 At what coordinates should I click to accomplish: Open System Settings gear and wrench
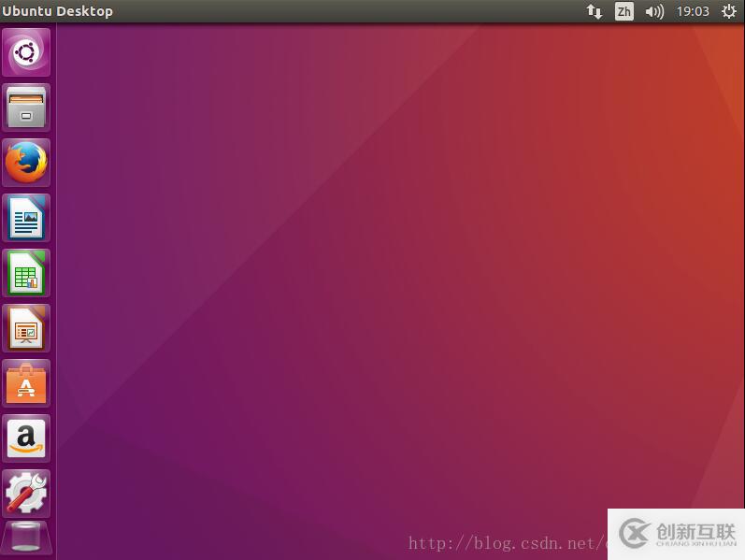pos(26,494)
